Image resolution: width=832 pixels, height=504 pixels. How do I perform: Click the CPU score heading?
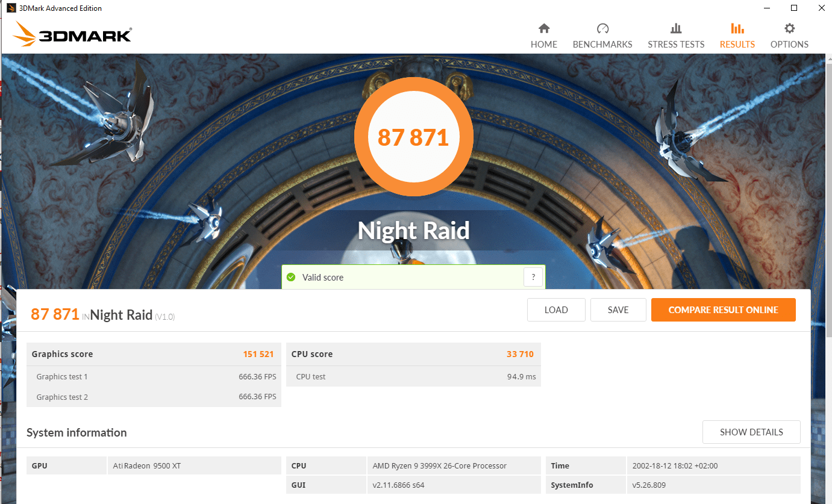pyautogui.click(x=311, y=354)
